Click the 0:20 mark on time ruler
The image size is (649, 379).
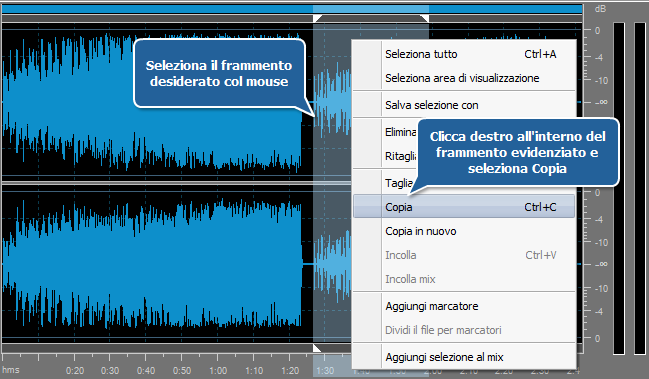click(x=75, y=370)
